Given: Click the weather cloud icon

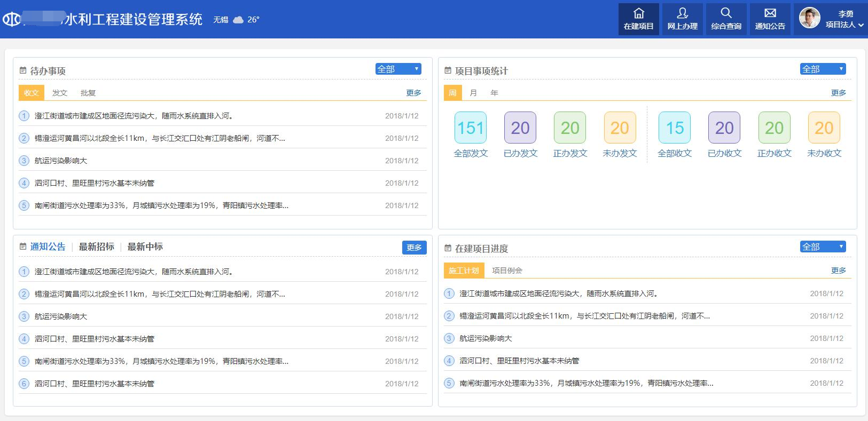Looking at the screenshot, I should click(238, 20).
